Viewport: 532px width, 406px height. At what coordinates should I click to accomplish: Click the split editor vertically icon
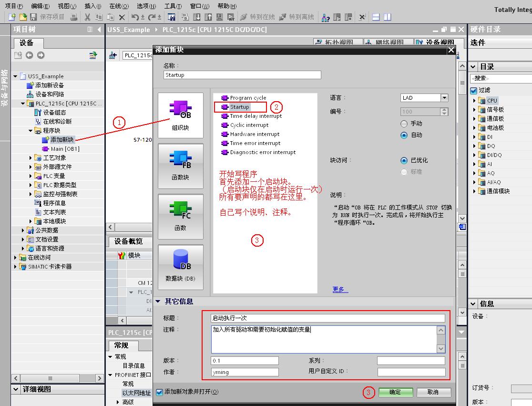click(388, 17)
